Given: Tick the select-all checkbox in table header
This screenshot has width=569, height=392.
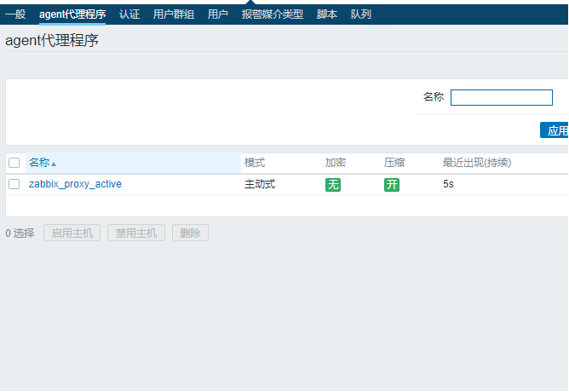Looking at the screenshot, I should click(x=14, y=163).
